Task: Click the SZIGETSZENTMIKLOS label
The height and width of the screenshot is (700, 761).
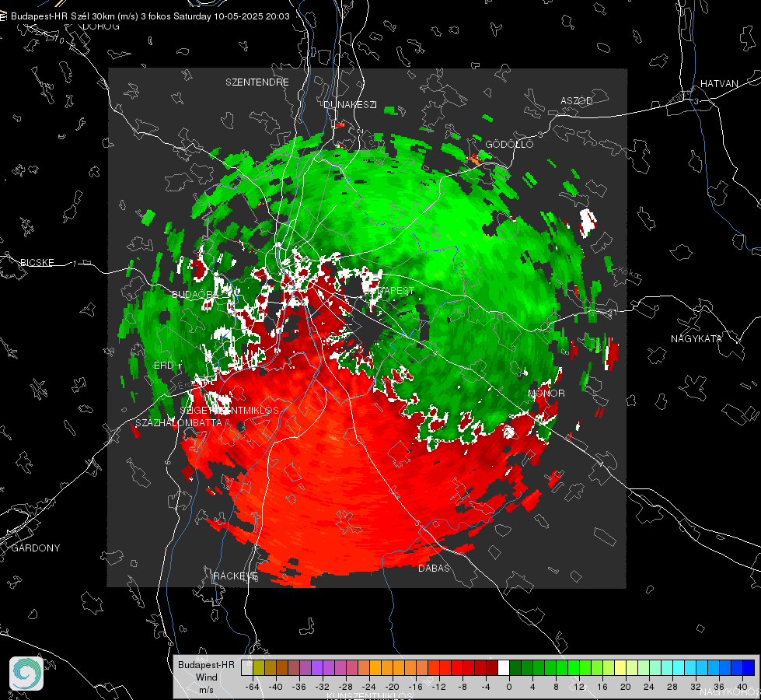Action: tap(229, 411)
